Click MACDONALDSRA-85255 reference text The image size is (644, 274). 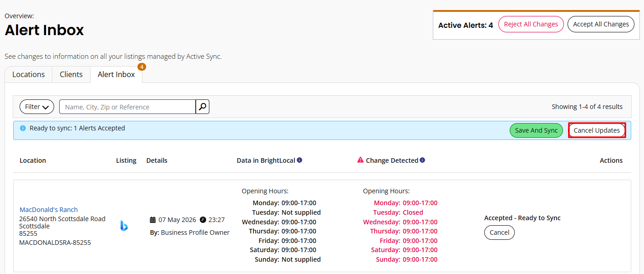55,243
